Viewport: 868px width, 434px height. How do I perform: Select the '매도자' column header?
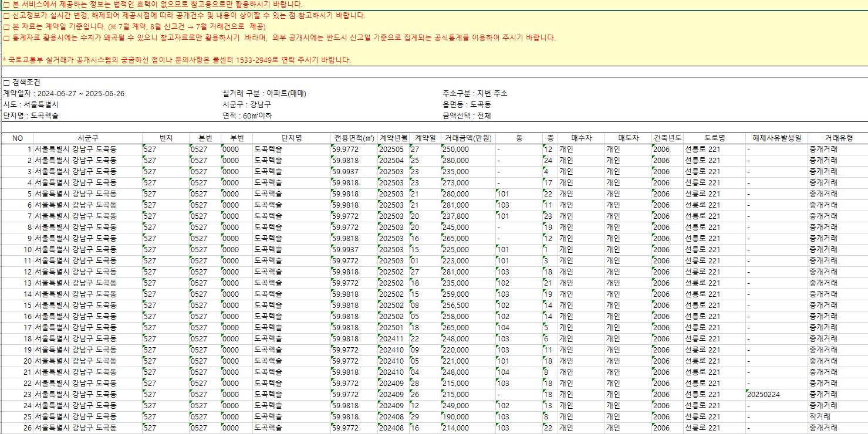tap(628, 138)
